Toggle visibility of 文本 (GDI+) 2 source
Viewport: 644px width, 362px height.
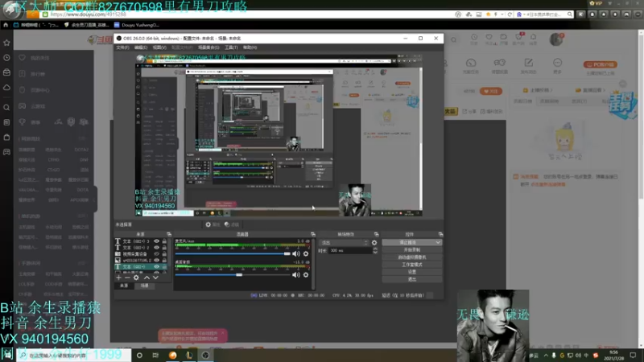click(156, 248)
